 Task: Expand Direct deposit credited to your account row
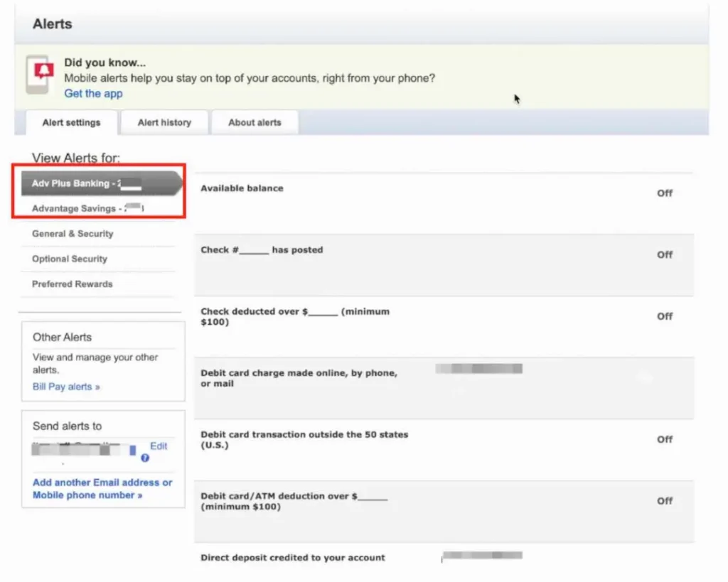click(x=292, y=558)
